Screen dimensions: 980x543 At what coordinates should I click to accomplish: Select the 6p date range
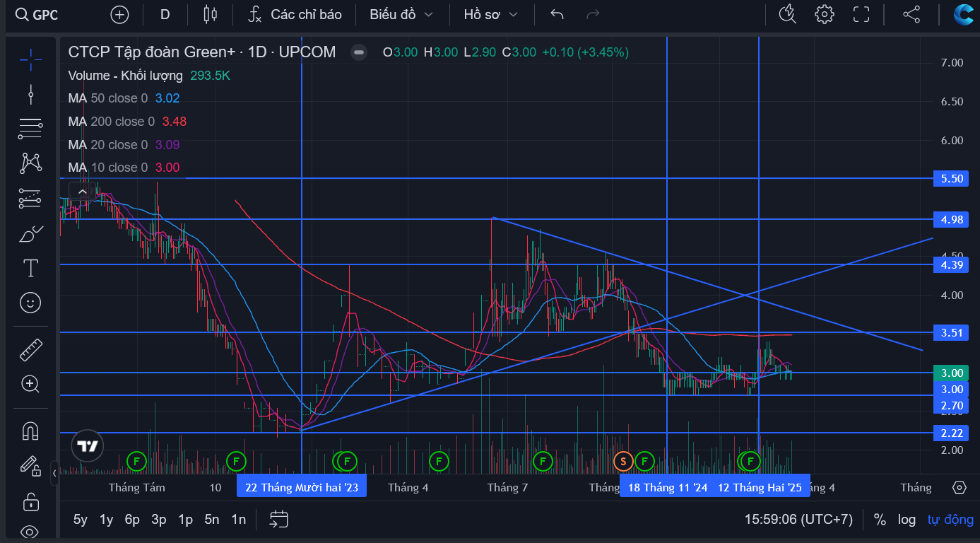pyautogui.click(x=132, y=520)
